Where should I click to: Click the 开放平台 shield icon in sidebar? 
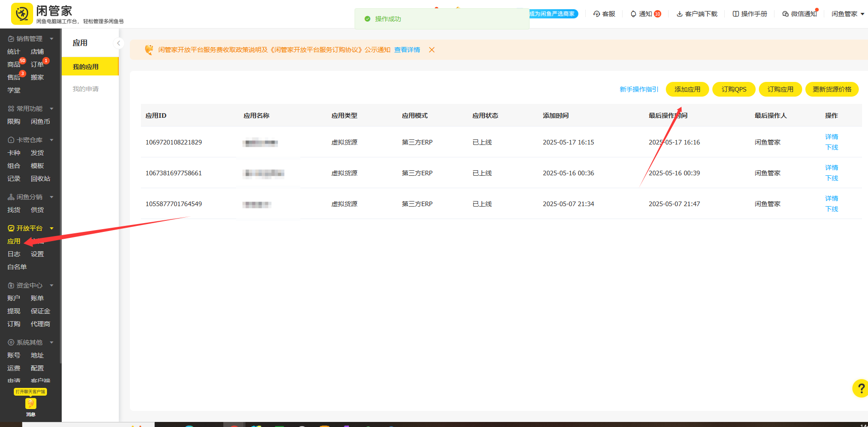click(x=10, y=228)
